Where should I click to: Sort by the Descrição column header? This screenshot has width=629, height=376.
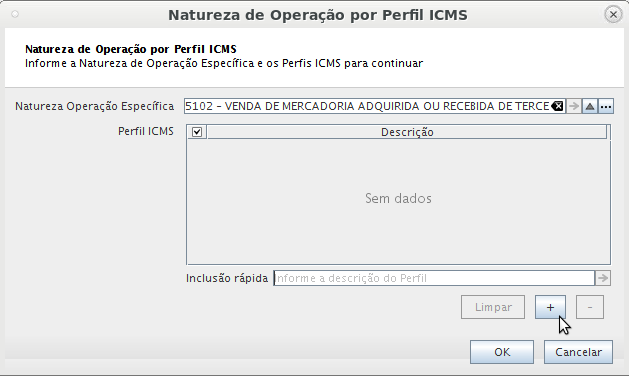click(x=407, y=132)
